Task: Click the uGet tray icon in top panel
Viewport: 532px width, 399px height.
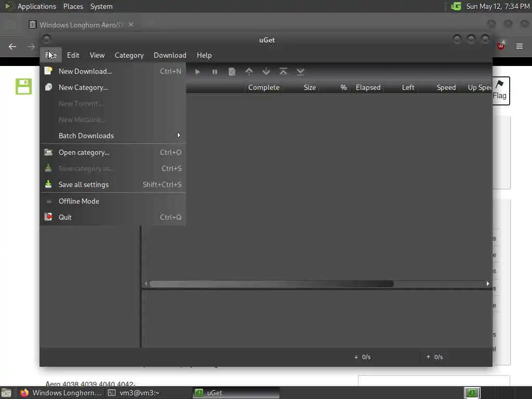Action: coord(456,6)
